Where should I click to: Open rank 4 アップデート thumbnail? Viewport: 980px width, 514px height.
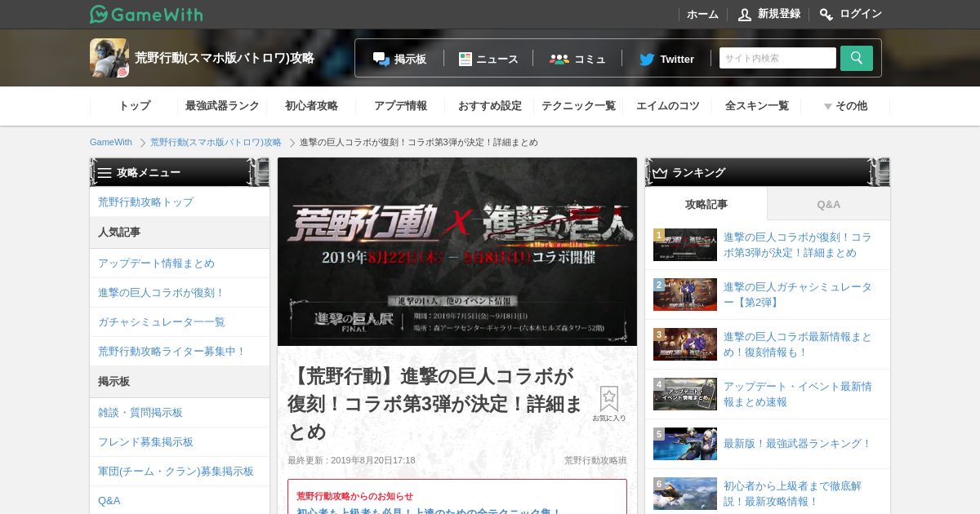(685, 394)
